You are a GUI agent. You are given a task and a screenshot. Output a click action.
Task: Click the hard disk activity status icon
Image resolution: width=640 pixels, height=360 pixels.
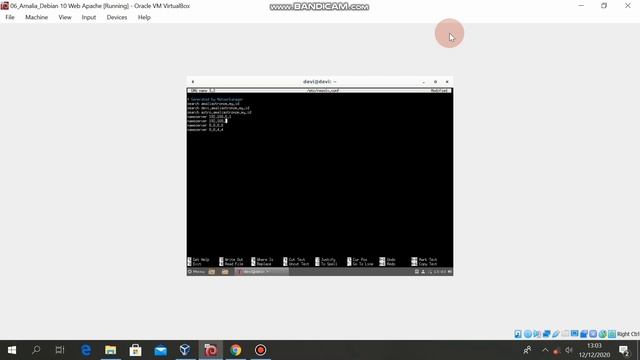518,334
